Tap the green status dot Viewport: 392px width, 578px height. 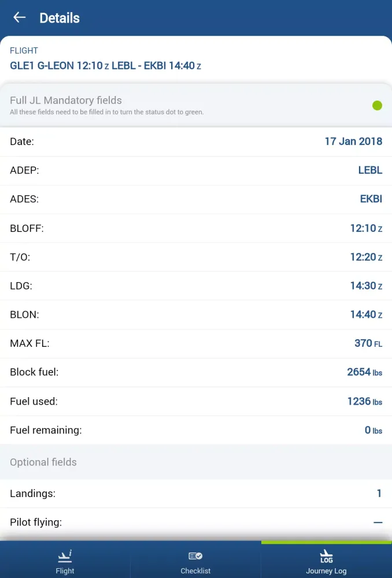click(377, 105)
